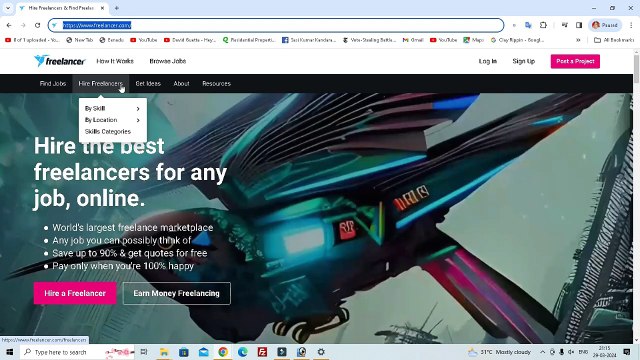Expand the By Skill submenu
Image resolution: width=640 pixels, height=360 pixels.
112,109
